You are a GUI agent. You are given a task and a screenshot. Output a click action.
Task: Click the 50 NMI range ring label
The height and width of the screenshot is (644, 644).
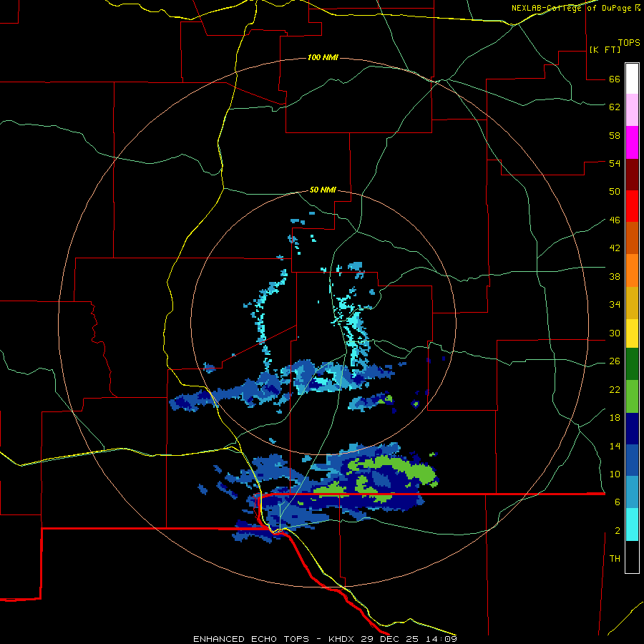(323, 190)
